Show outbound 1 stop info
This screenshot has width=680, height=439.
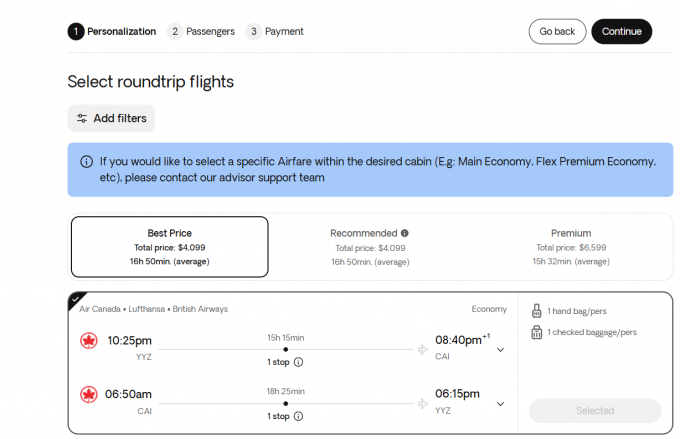click(298, 362)
